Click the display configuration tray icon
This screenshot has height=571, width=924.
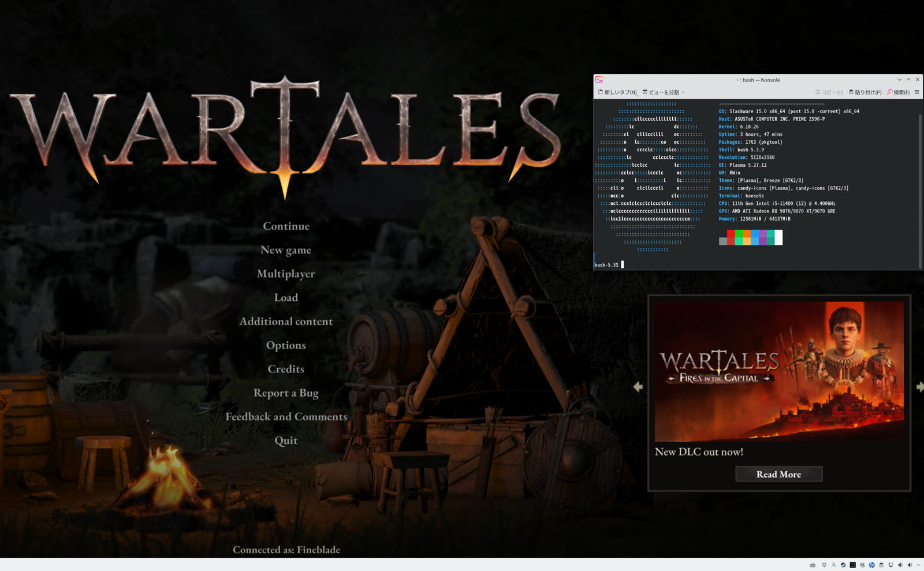click(x=891, y=565)
